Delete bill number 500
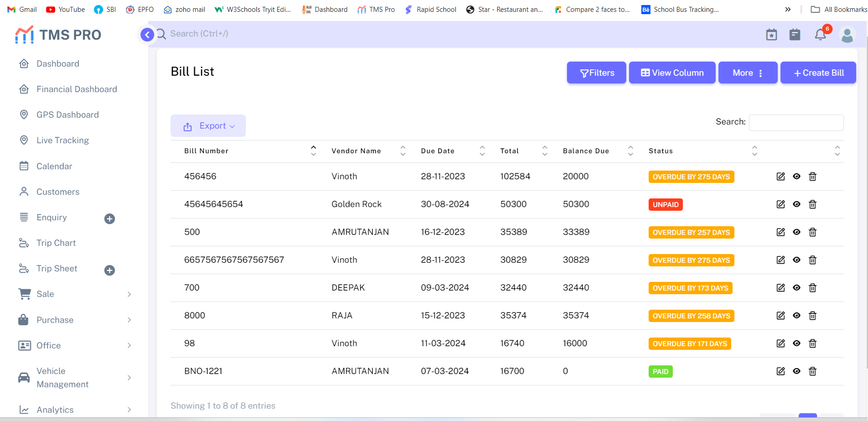868x421 pixels. [x=813, y=232]
